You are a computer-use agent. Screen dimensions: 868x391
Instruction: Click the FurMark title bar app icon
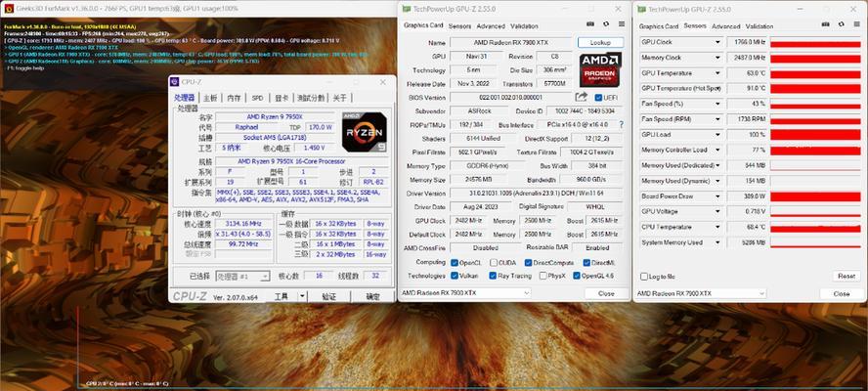(x=9, y=9)
